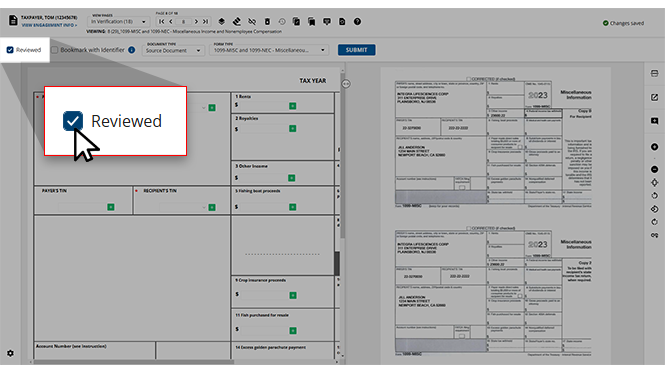Click the bookmarks toolbar icon
The image size is (665, 365).
pyautogui.click(x=311, y=22)
